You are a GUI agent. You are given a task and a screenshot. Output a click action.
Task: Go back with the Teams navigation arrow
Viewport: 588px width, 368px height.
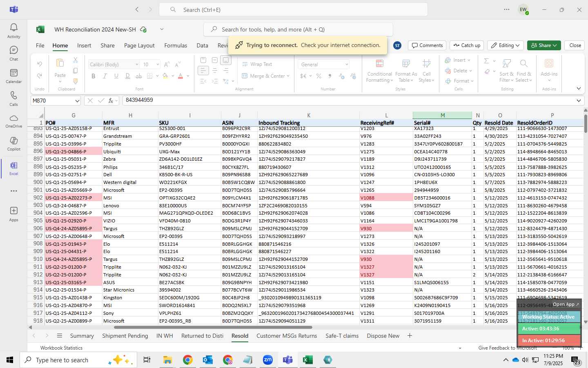coord(137,9)
